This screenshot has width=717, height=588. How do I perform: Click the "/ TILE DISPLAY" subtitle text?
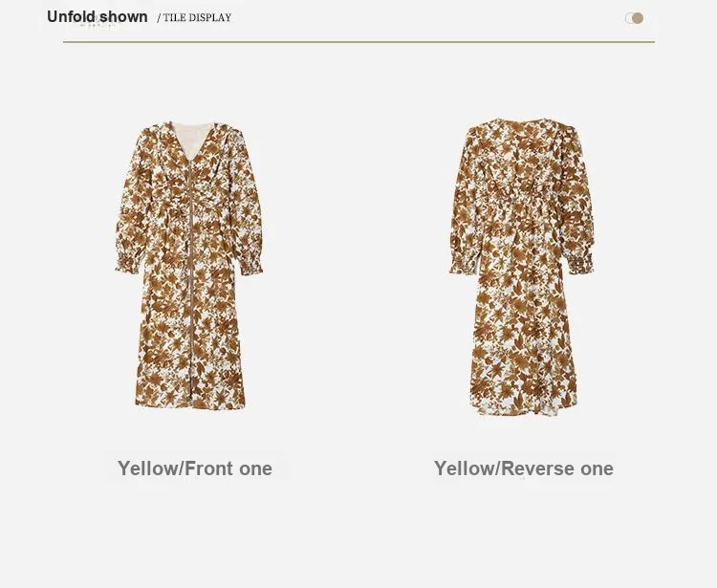194,18
